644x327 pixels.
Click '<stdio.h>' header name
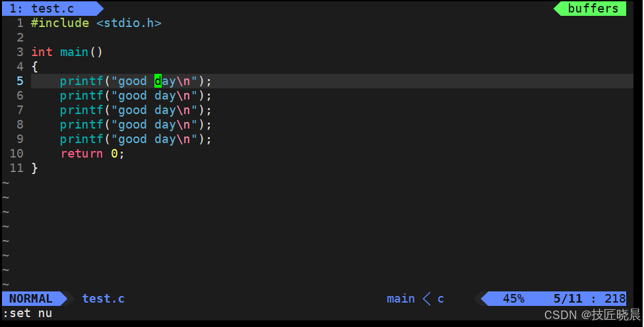click(x=129, y=23)
